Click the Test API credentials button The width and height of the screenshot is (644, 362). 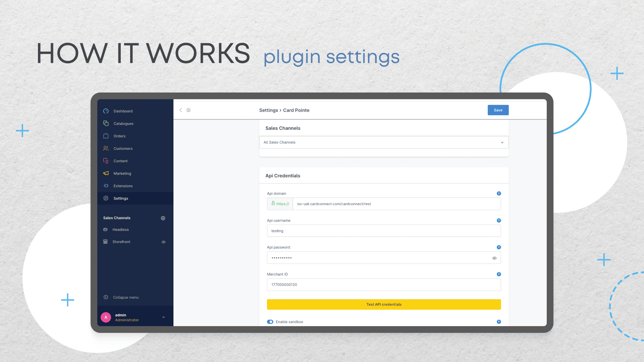coord(383,304)
